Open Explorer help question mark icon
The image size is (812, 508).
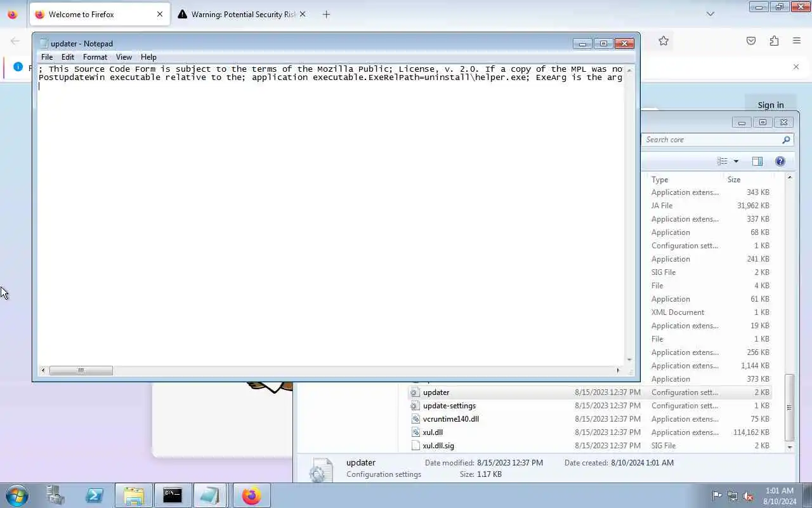780,161
